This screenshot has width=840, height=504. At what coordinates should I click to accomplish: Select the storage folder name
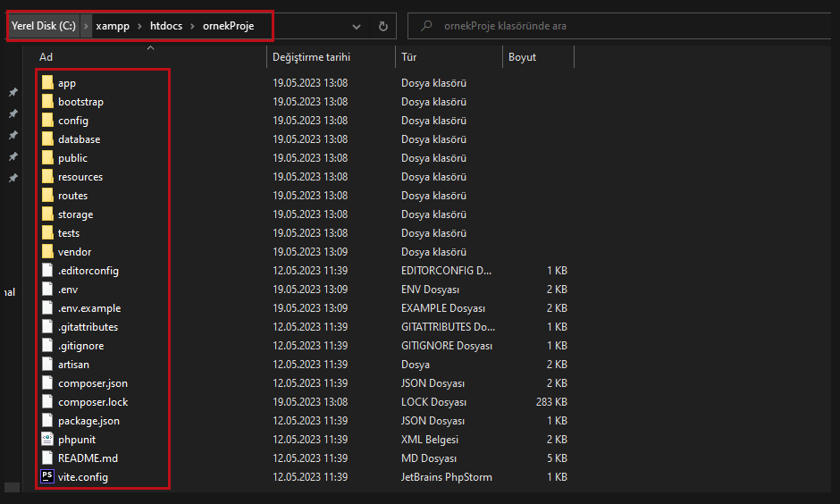pos(76,214)
